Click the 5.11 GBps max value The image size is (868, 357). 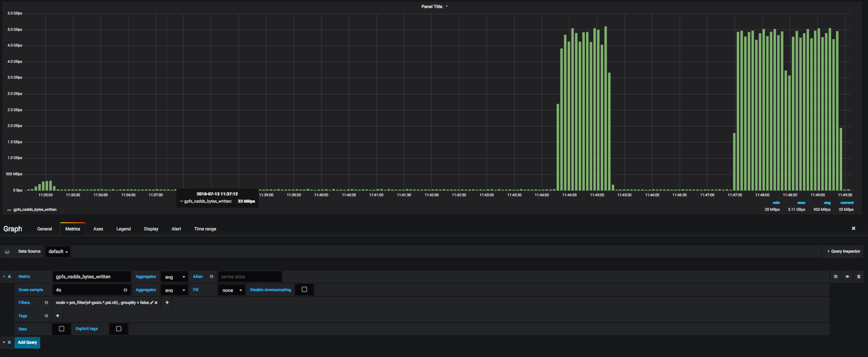point(797,209)
